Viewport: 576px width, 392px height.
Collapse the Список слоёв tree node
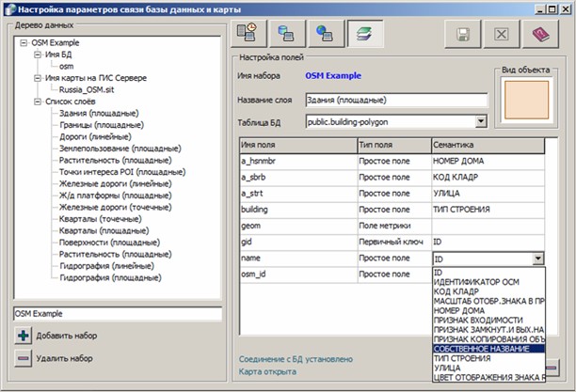click(36, 102)
